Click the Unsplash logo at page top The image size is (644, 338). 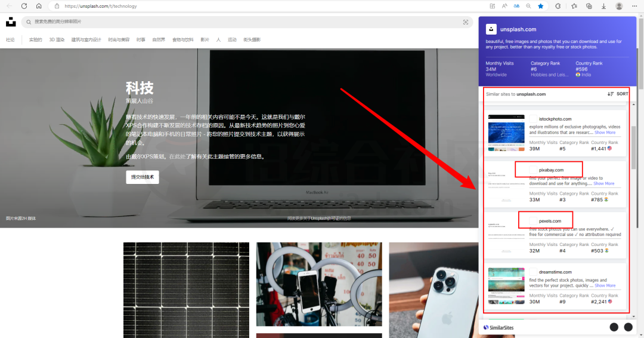click(x=11, y=21)
